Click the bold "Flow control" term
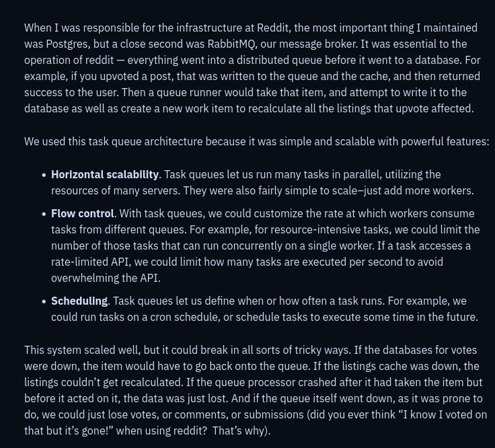The image size is (495, 448). [x=83, y=214]
